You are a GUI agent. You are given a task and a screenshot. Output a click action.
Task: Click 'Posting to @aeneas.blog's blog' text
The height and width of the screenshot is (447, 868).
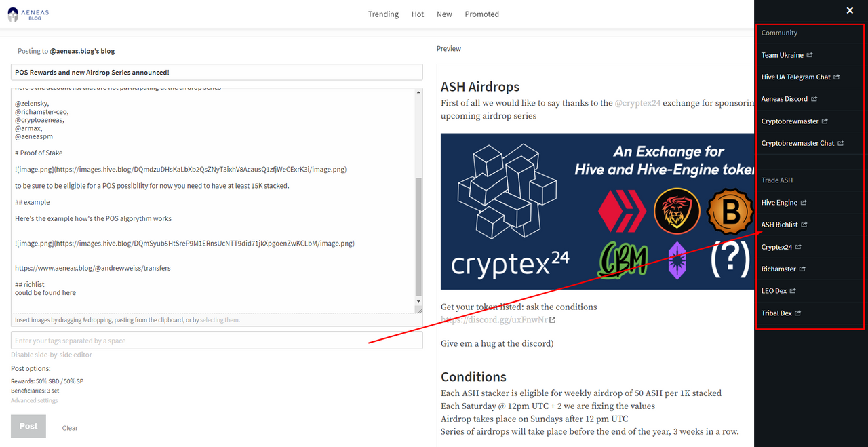66,51
